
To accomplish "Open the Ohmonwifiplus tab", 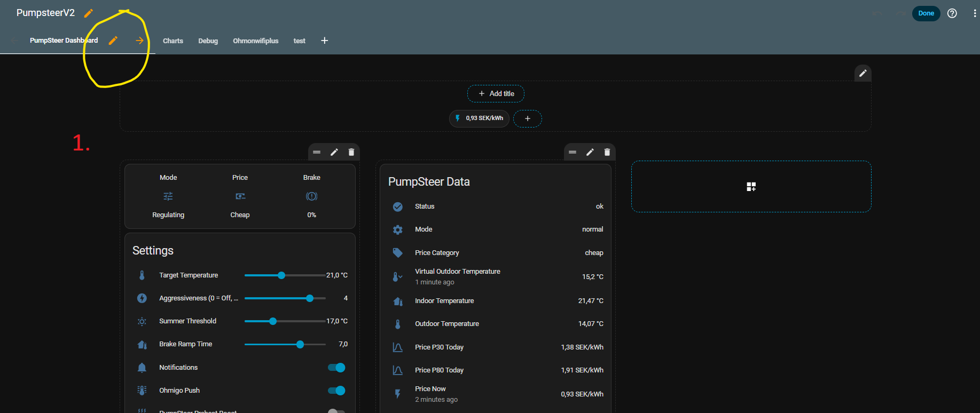I will (x=255, y=41).
